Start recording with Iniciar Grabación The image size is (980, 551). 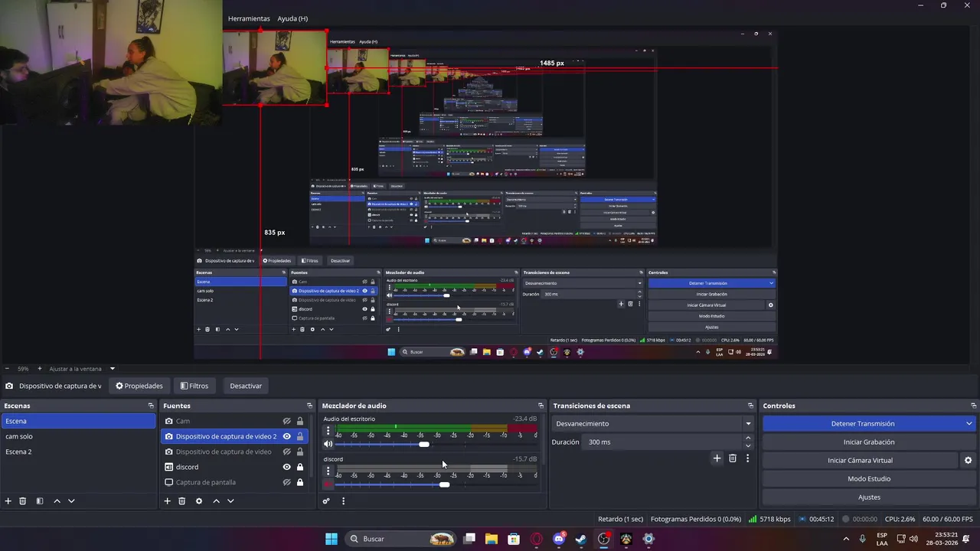(x=868, y=442)
